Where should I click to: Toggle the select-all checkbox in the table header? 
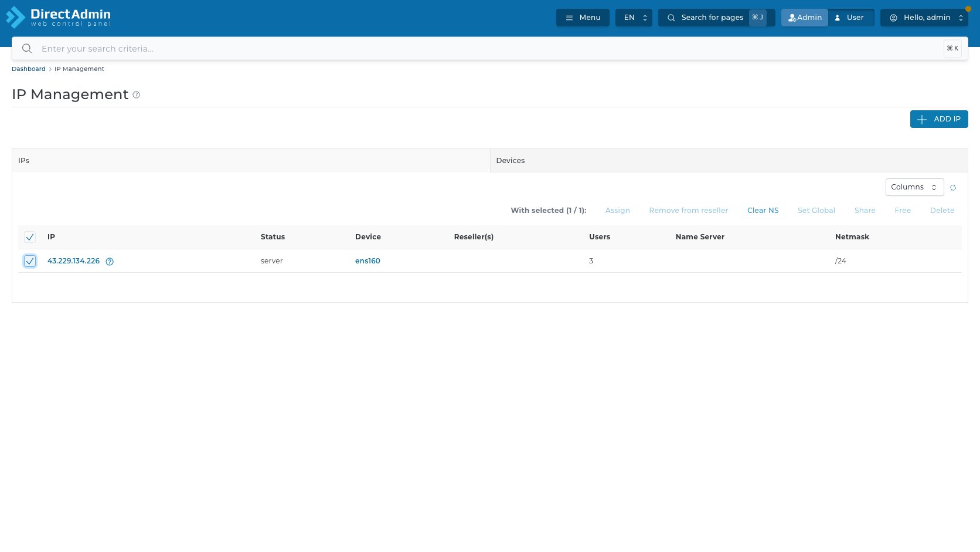[x=30, y=237]
